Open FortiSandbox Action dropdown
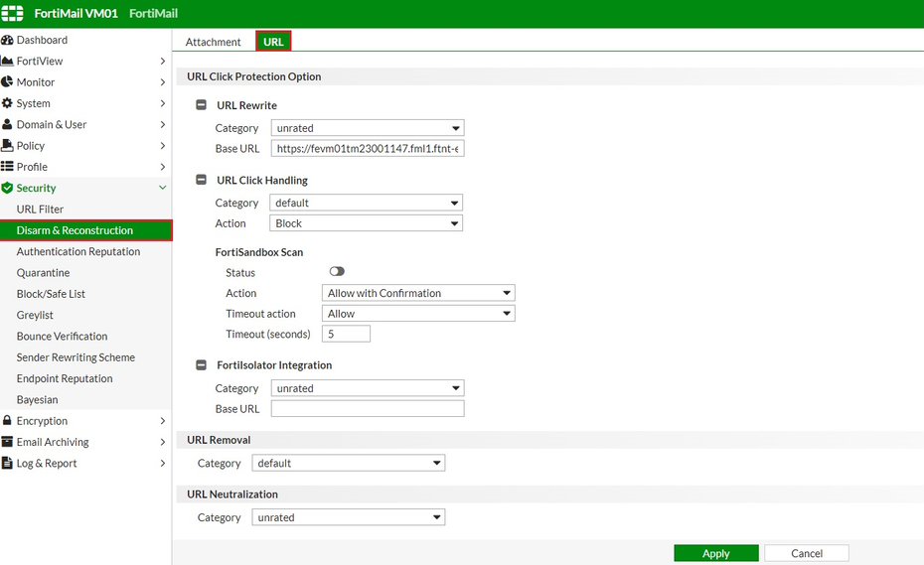The height and width of the screenshot is (565, 924). (418, 293)
